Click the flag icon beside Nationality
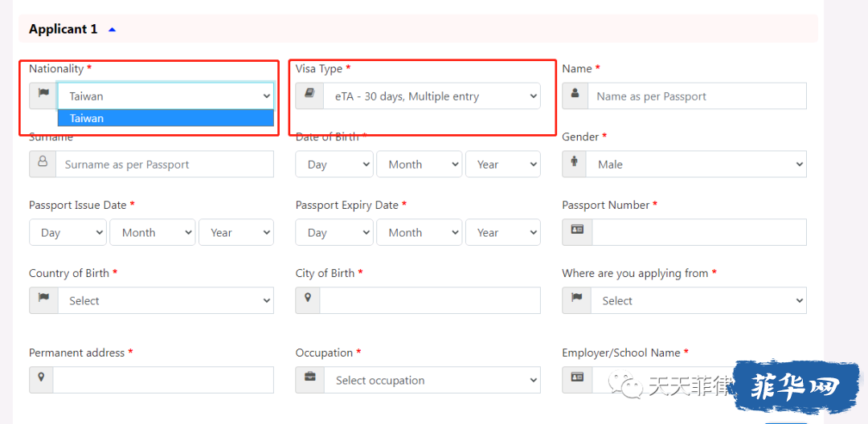868x424 pixels. point(43,92)
